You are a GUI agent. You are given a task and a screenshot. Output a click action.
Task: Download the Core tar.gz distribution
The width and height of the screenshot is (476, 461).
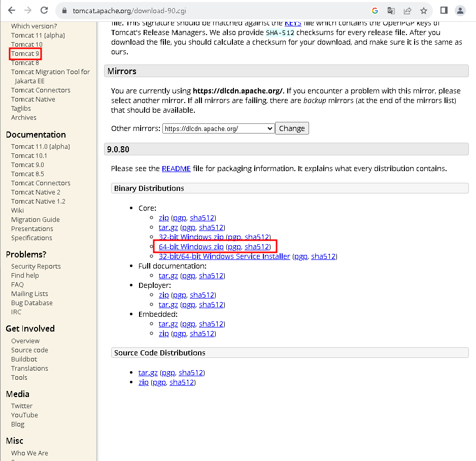168,227
